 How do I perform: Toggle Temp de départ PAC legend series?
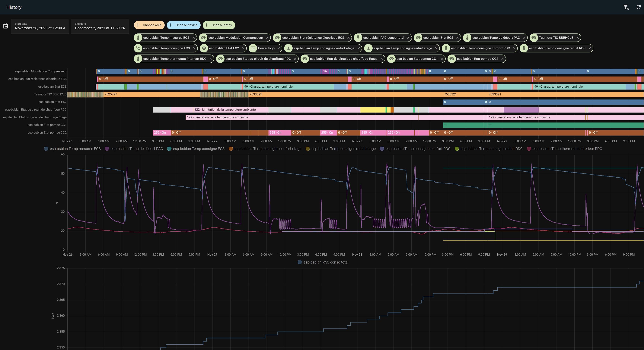point(134,149)
